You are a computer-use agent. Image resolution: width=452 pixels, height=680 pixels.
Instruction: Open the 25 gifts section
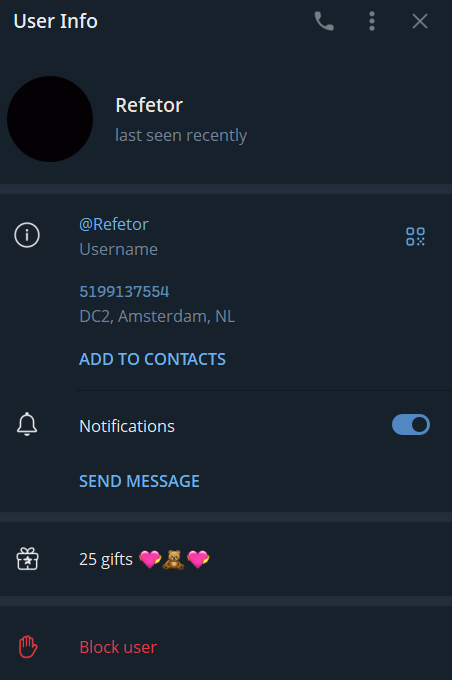tap(226, 559)
